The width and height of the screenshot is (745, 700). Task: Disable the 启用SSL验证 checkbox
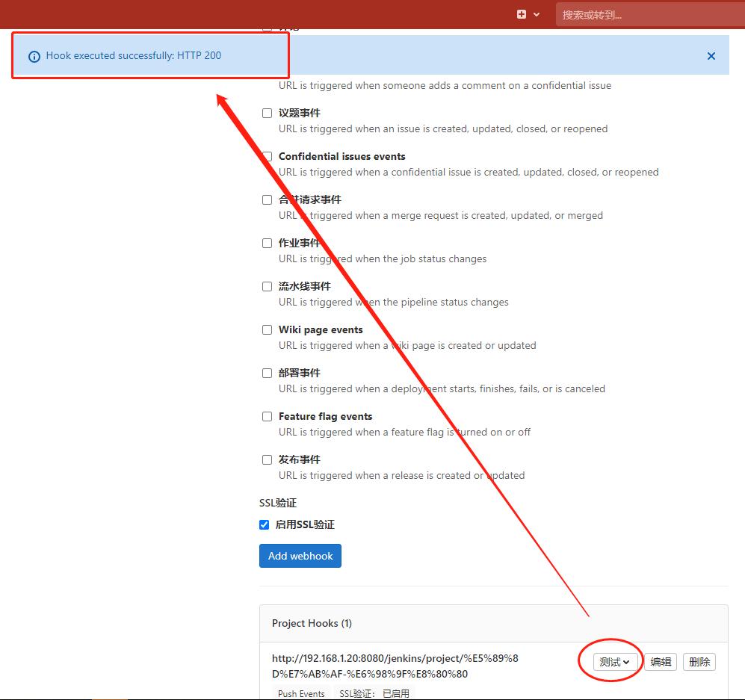pos(264,524)
